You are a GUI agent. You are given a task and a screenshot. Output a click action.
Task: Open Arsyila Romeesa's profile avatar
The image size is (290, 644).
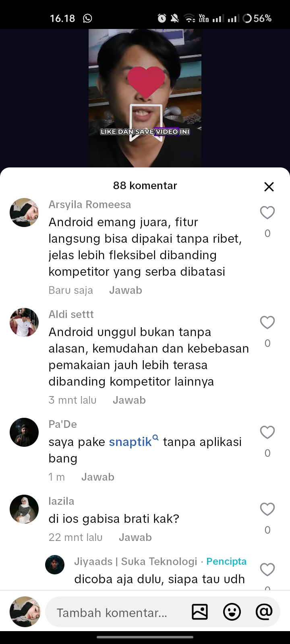click(24, 213)
